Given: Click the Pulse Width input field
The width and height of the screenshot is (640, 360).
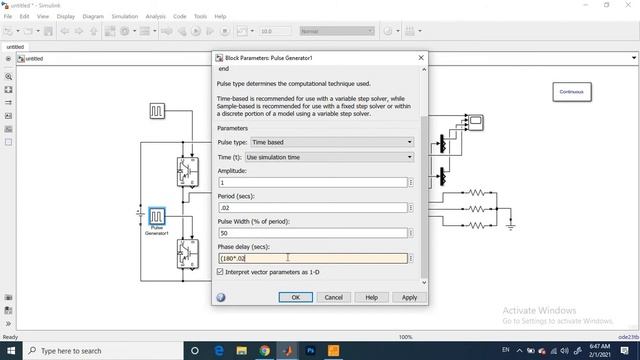Looking at the screenshot, I should 313,233.
